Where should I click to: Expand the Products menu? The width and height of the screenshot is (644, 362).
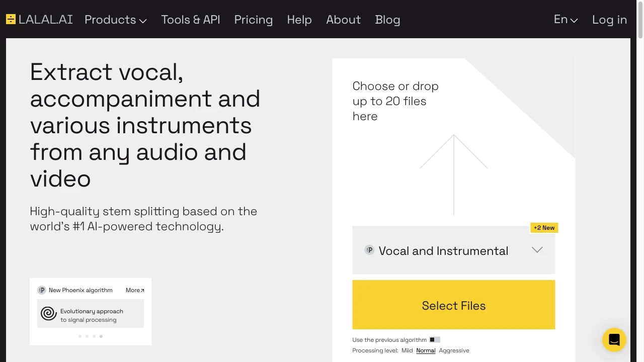(x=115, y=20)
